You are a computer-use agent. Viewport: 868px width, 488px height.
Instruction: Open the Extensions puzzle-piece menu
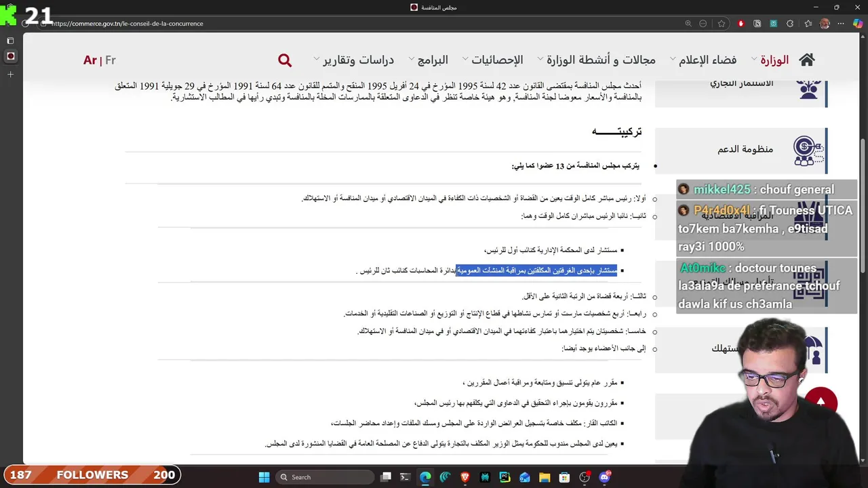point(790,23)
